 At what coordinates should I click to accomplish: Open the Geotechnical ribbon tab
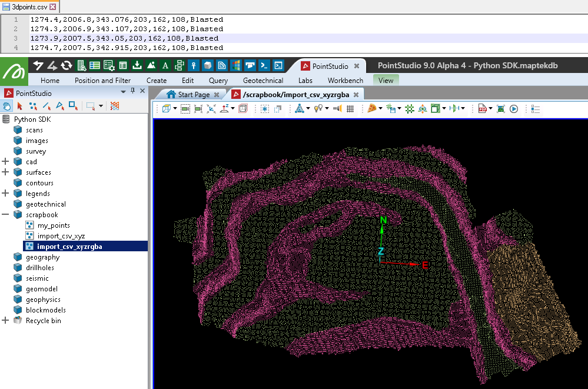(263, 80)
